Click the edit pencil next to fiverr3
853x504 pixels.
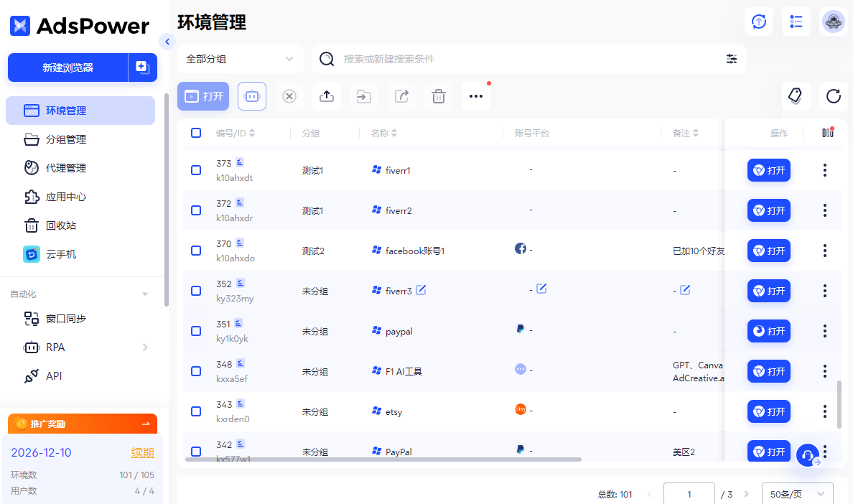[x=421, y=290]
